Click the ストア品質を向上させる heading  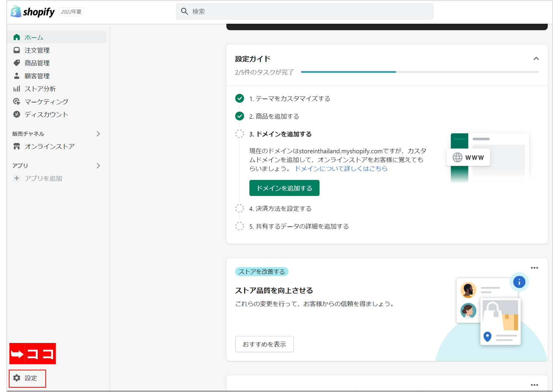pos(274,290)
